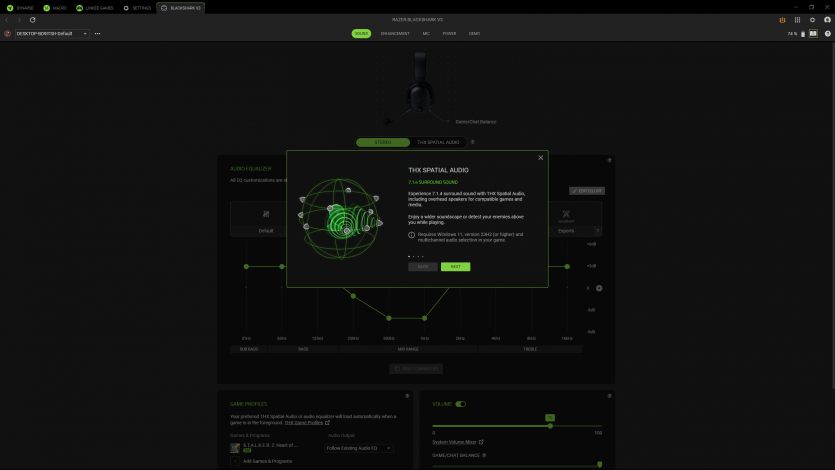Click the Add Games & Programs plus icon
Image resolution: width=835 pixels, height=470 pixels.
click(235, 461)
